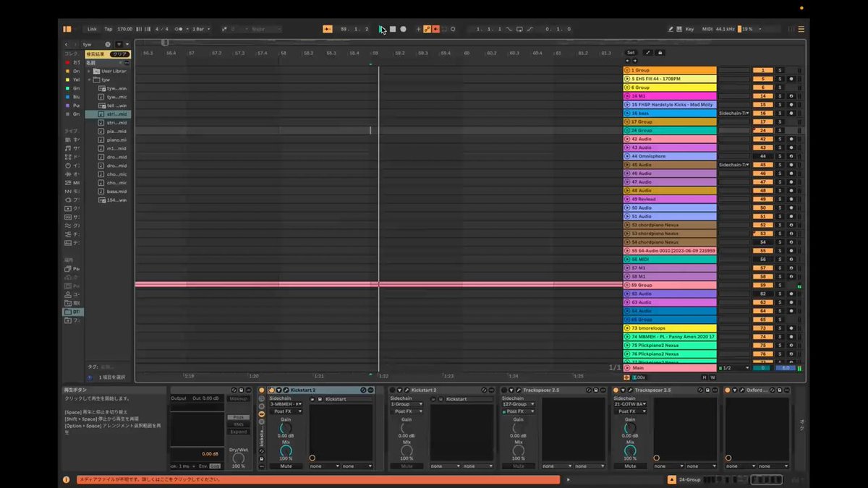This screenshot has height=488, width=868.
Task: Click the Stop button in transport
Action: [392, 29]
